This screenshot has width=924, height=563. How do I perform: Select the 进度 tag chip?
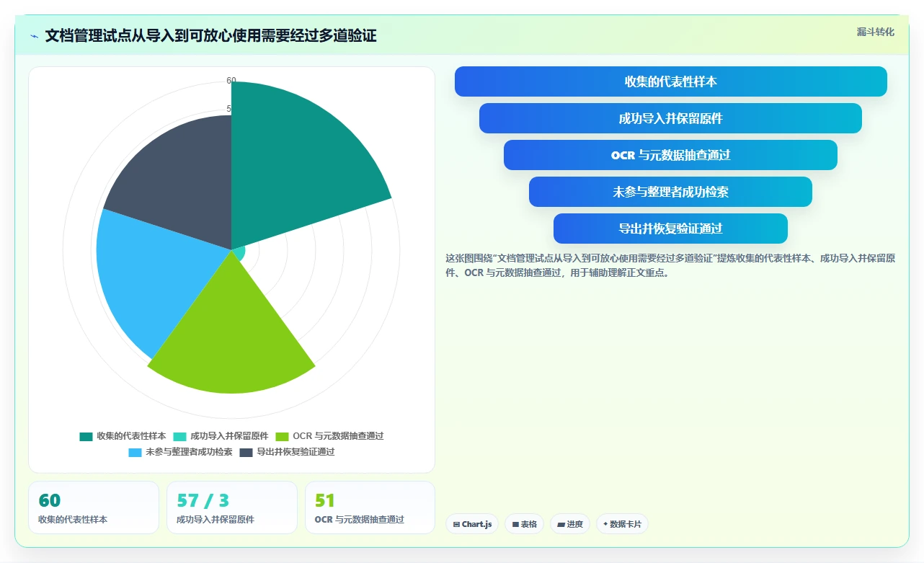tap(570, 524)
